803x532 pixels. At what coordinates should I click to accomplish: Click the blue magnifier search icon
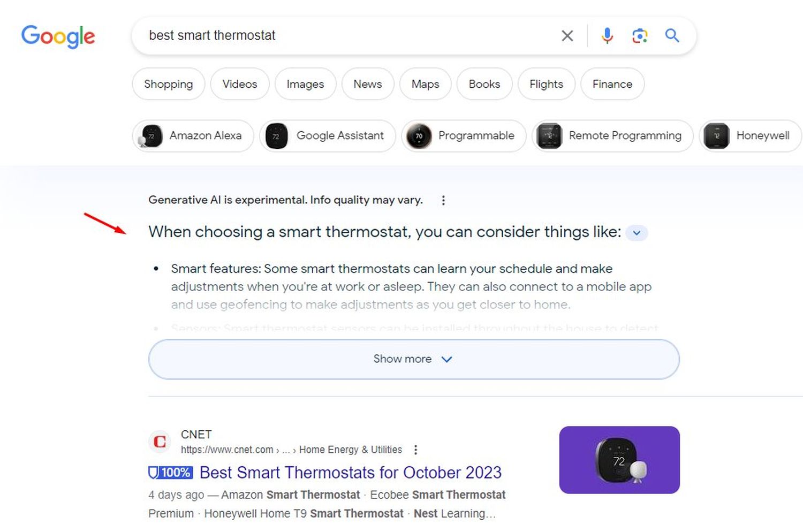pyautogui.click(x=672, y=36)
